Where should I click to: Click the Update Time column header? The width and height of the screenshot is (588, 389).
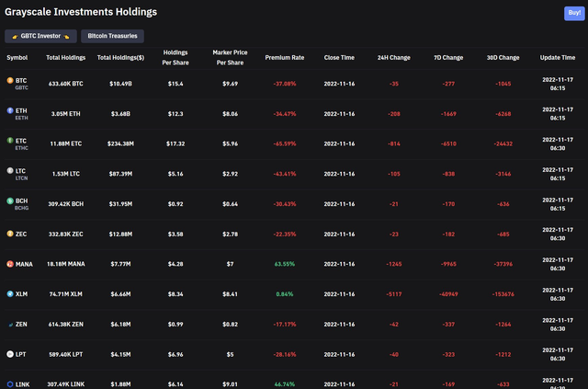click(557, 57)
